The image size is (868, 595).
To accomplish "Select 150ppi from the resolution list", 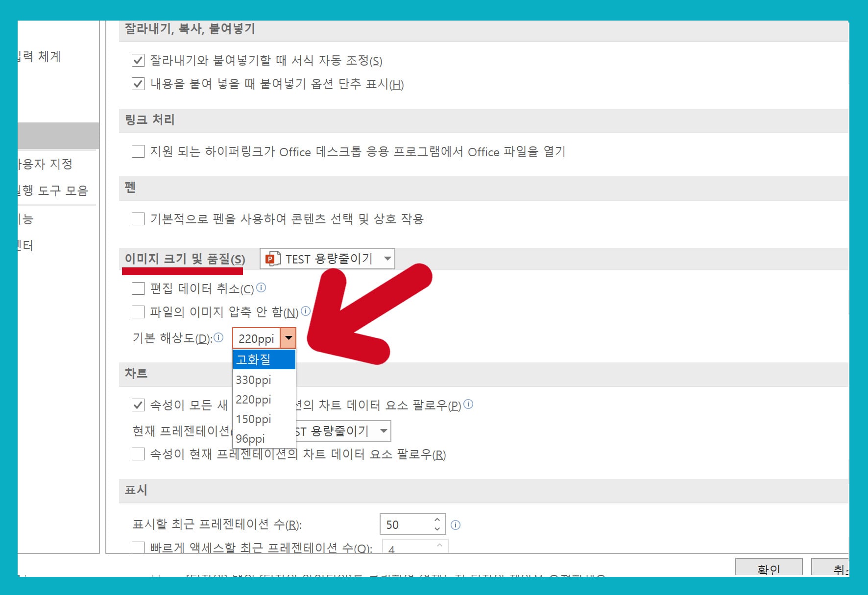I will (264, 419).
